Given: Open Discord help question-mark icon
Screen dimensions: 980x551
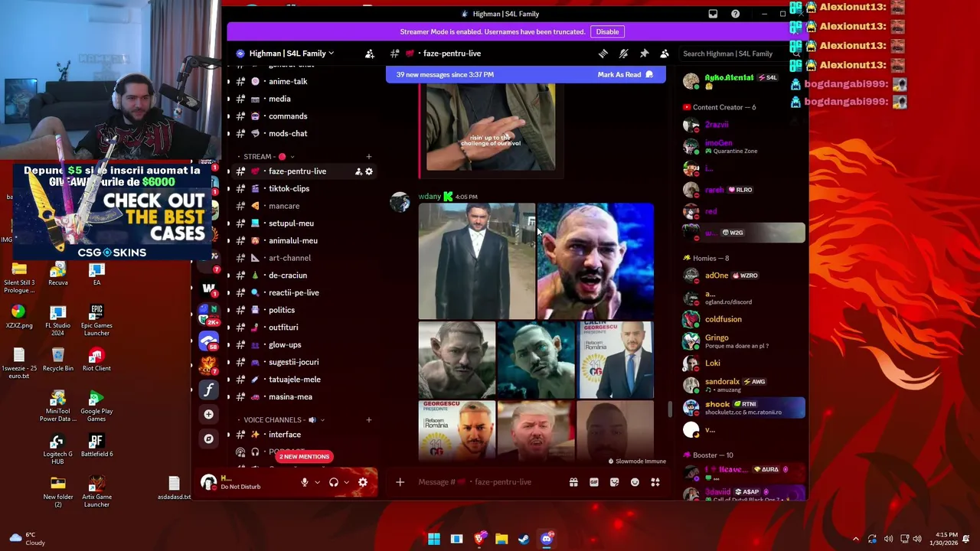Looking at the screenshot, I should pos(735,14).
